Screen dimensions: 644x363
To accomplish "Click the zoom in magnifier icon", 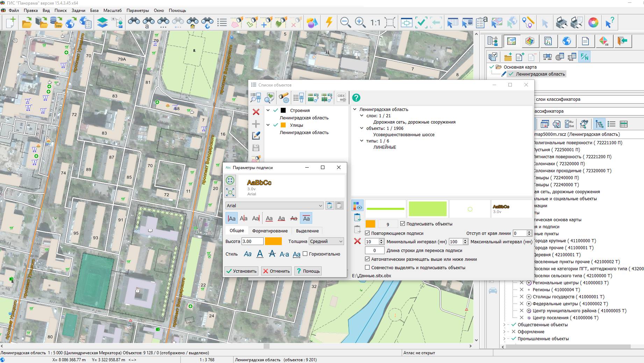I will pyautogui.click(x=360, y=22).
